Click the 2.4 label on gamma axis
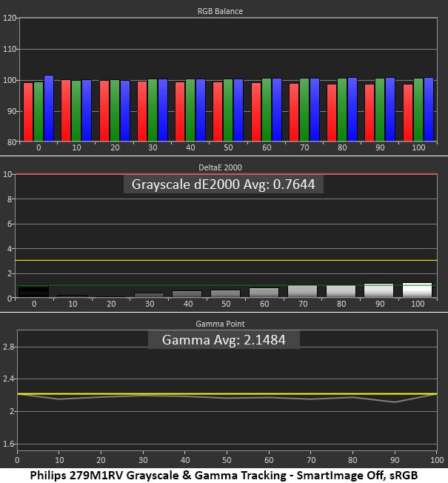Screen dimensions: 448x483 [8, 379]
